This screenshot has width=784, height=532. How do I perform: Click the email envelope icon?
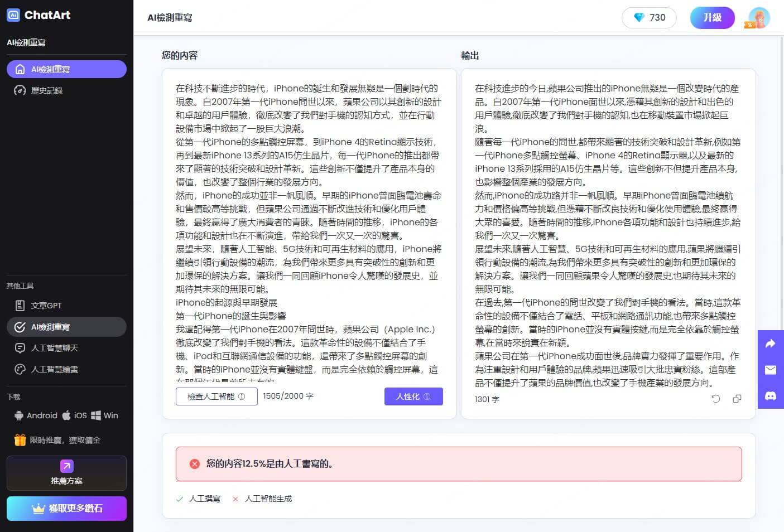(771, 370)
